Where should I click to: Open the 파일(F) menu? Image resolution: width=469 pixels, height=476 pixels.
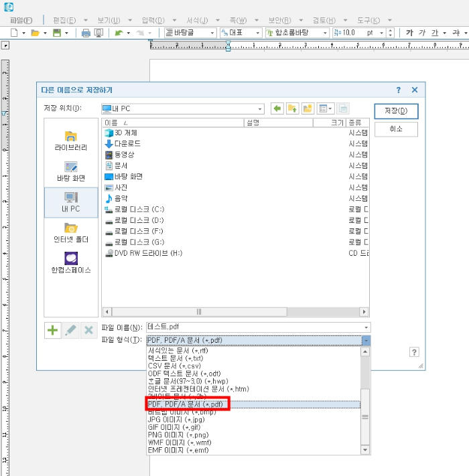pyautogui.click(x=21, y=20)
